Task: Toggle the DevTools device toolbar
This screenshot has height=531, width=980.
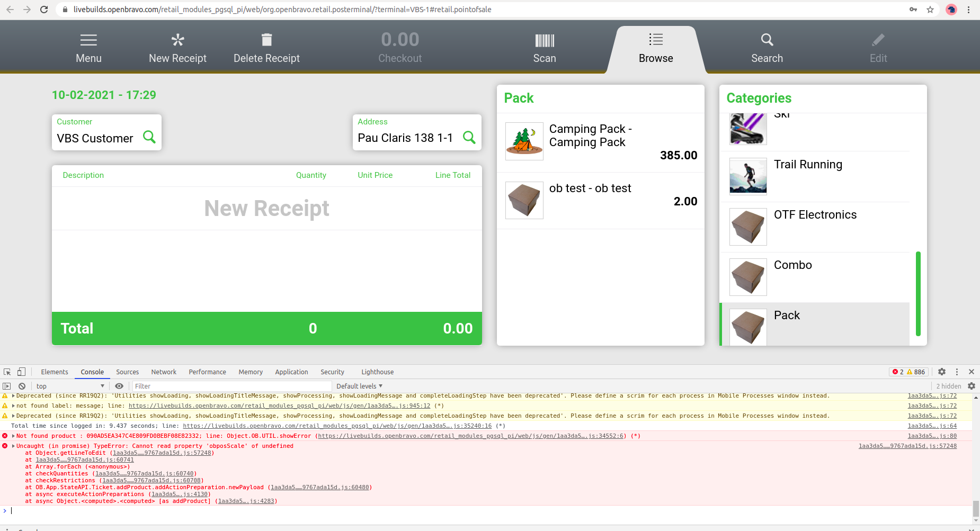Action: click(21, 372)
